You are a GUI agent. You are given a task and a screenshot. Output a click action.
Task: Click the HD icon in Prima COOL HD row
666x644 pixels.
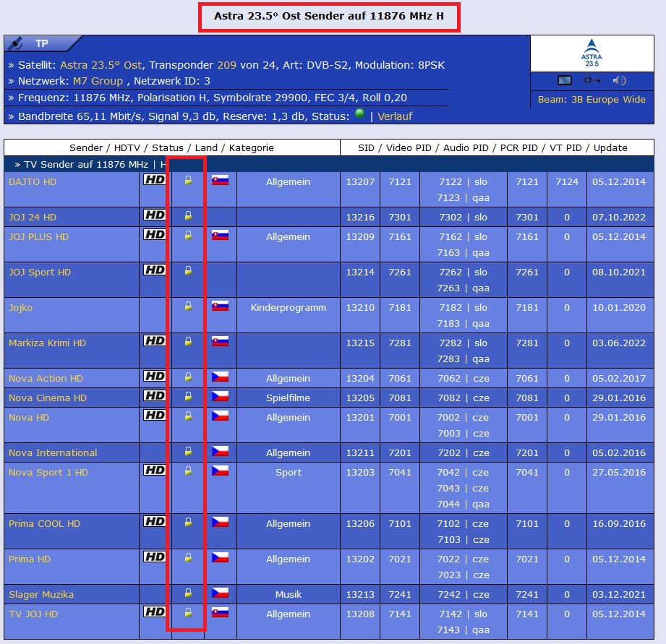pyautogui.click(x=155, y=522)
